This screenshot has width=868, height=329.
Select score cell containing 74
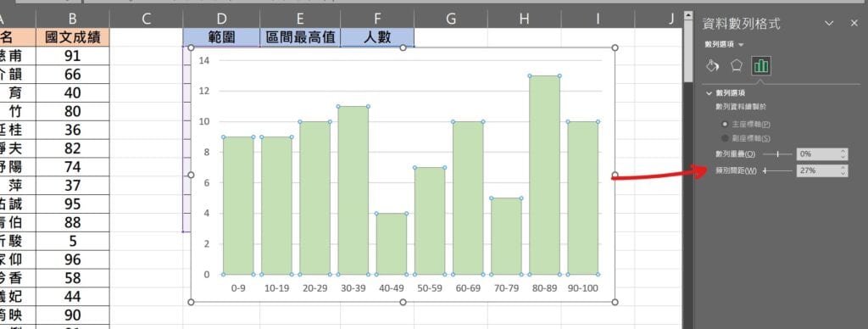(x=73, y=167)
